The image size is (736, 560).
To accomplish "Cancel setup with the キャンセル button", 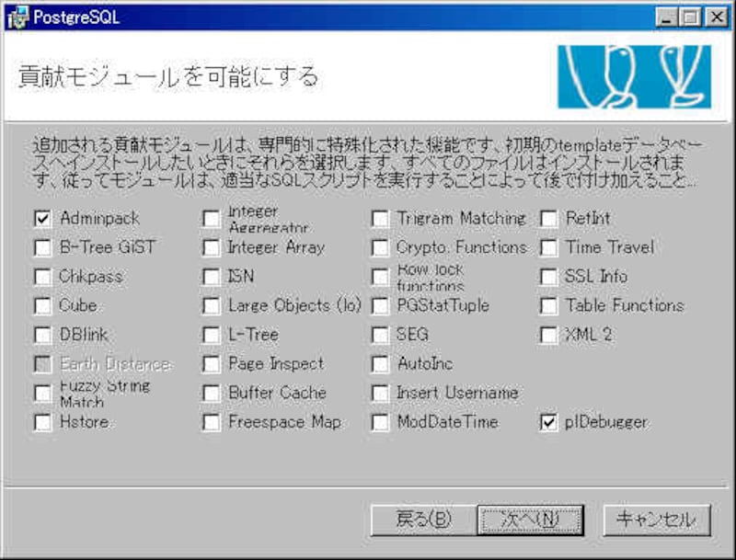I will click(x=657, y=520).
